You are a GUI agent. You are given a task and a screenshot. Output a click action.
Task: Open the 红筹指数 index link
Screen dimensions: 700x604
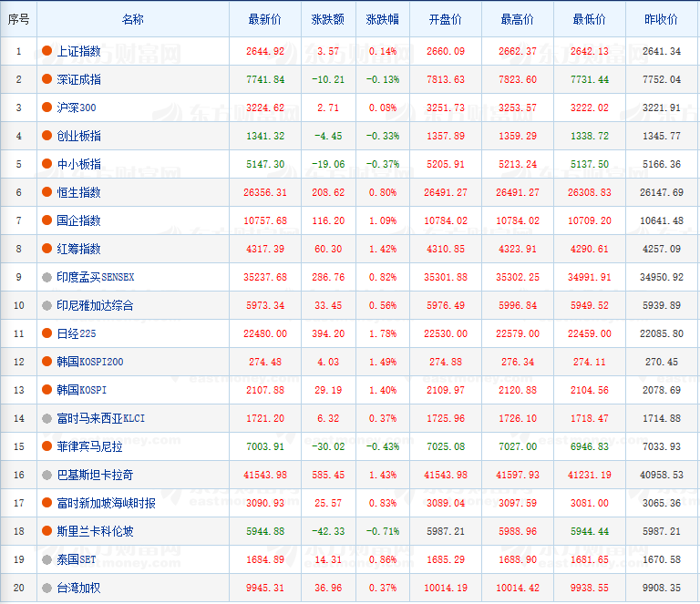(x=78, y=249)
